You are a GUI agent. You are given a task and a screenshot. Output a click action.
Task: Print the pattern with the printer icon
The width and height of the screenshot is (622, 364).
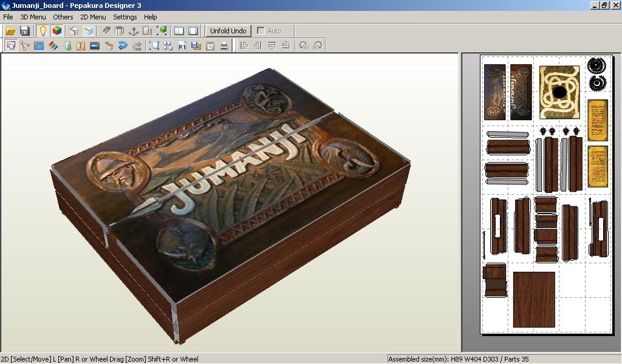pos(224,46)
